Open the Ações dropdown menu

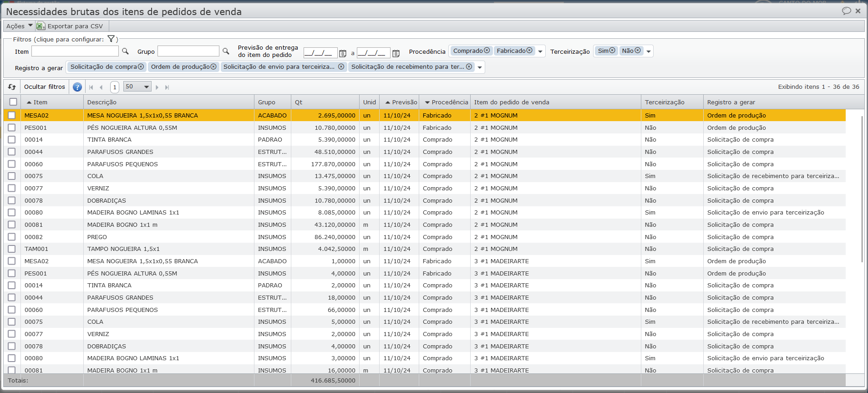click(19, 26)
